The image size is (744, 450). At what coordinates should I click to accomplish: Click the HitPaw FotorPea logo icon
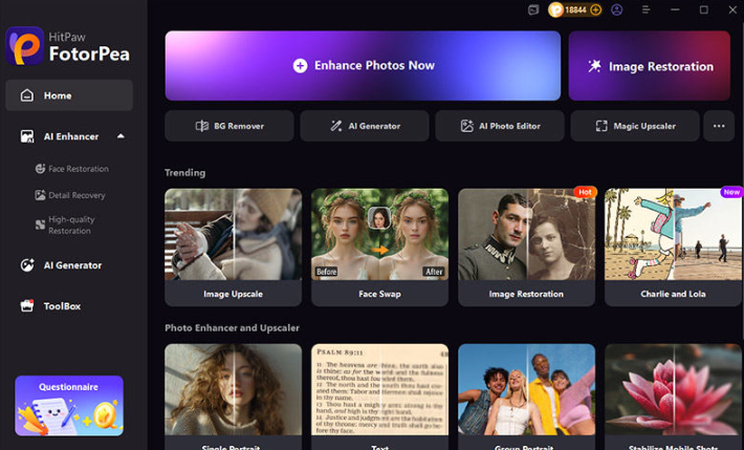(25, 46)
